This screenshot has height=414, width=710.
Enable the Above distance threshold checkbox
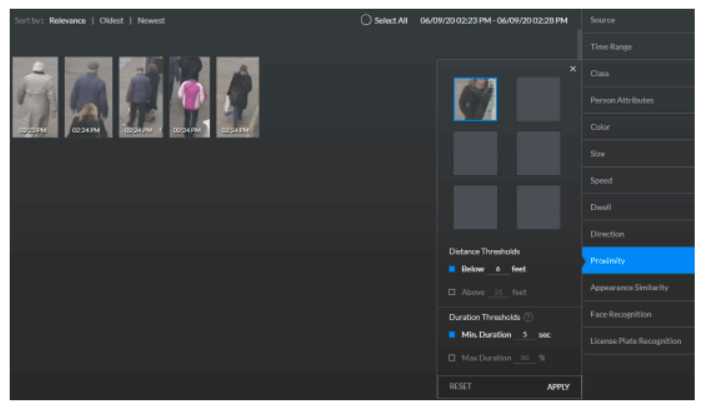pos(452,292)
